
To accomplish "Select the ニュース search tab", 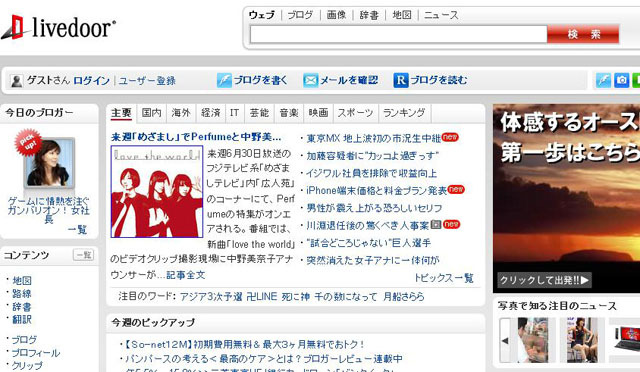I will tap(441, 15).
